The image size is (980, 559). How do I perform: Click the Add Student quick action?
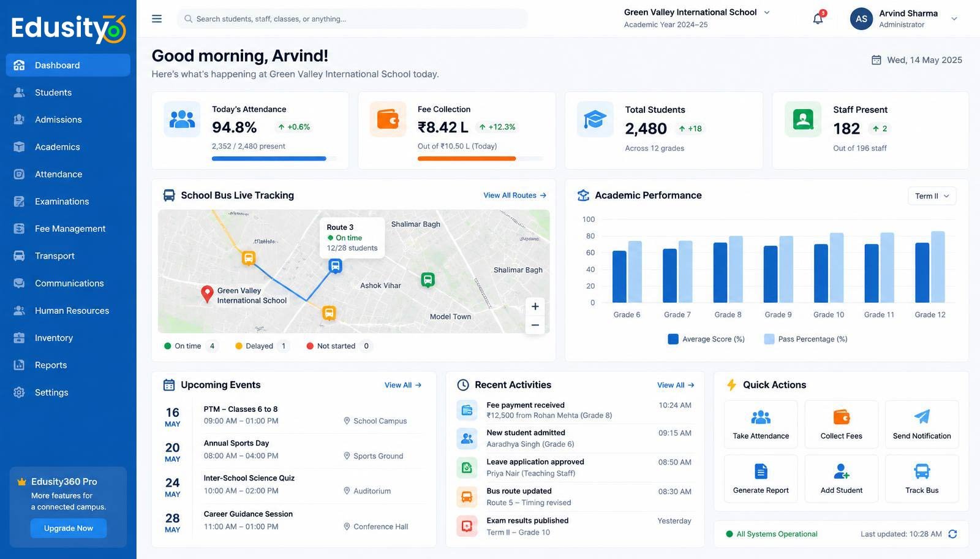842,479
